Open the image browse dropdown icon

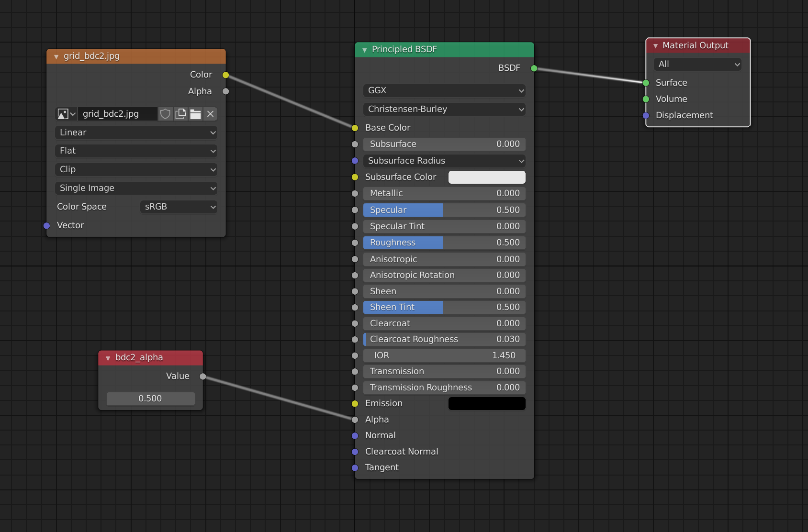(x=66, y=114)
